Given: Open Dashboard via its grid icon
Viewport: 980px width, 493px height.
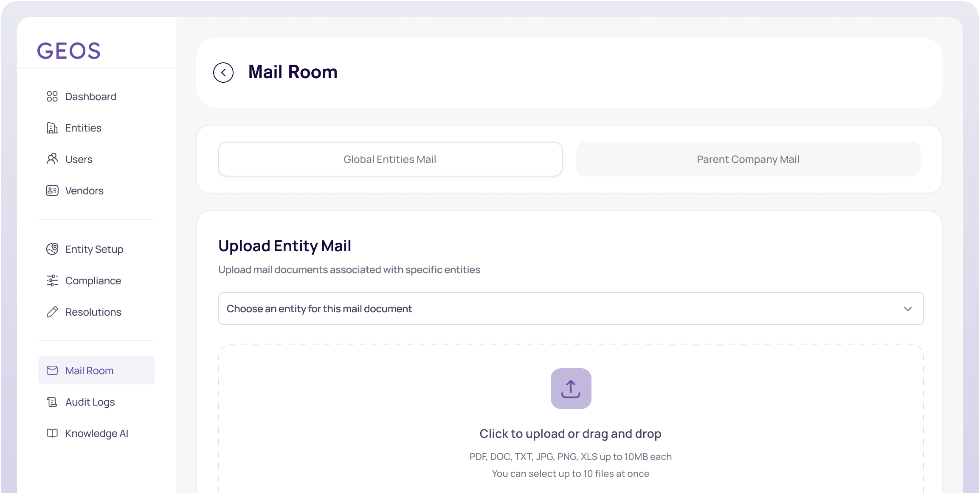Looking at the screenshot, I should coord(52,97).
